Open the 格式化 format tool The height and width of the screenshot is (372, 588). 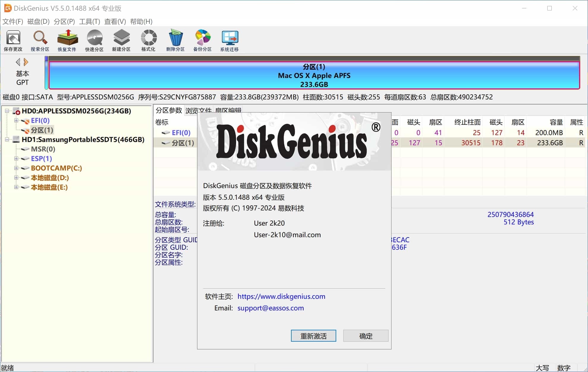click(x=148, y=40)
